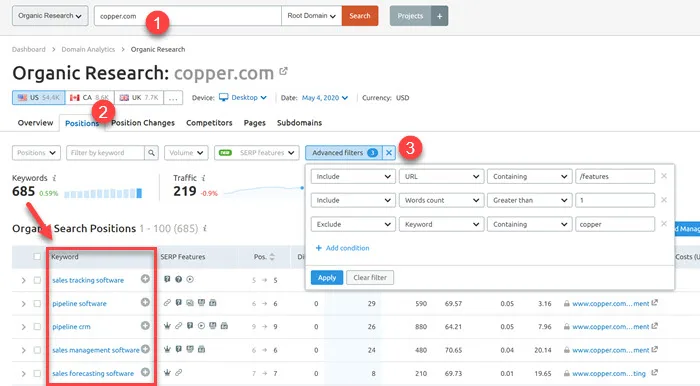Open the Greater than dropdown
The height and width of the screenshot is (386, 700).
click(x=529, y=200)
